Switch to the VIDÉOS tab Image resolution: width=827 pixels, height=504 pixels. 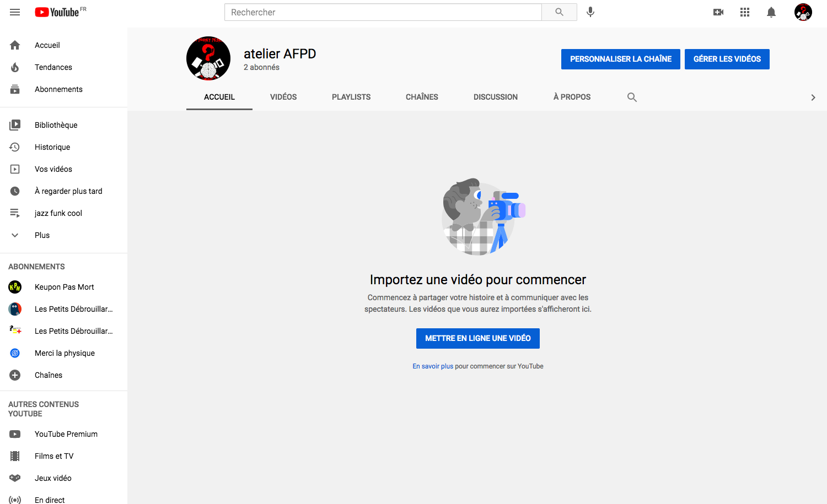click(x=283, y=97)
